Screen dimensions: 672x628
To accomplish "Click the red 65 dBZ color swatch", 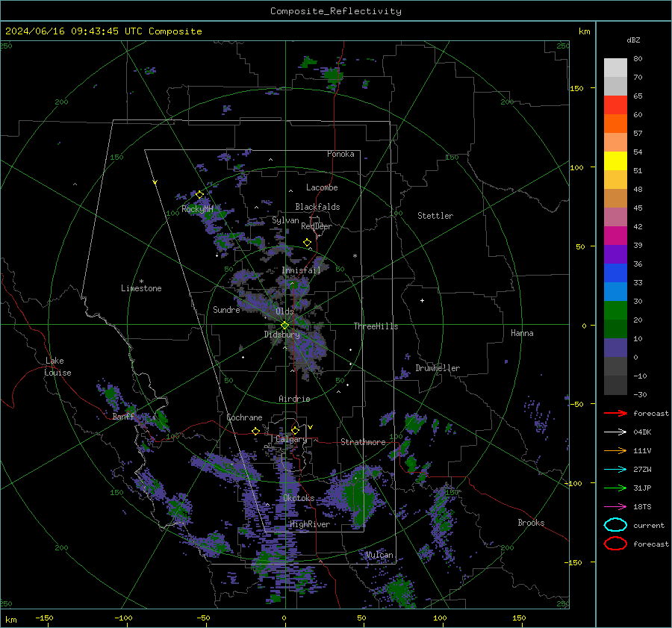I will click(615, 105).
